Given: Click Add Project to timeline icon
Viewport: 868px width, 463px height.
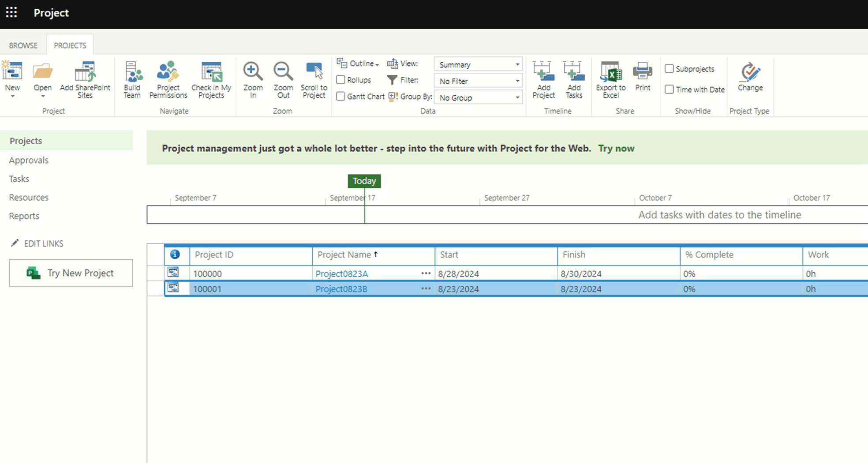Looking at the screenshot, I should click(543, 71).
